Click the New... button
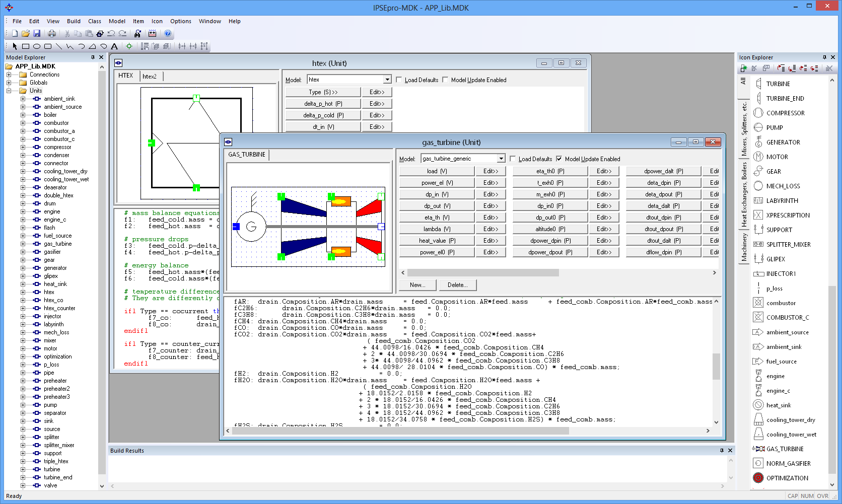 coord(417,285)
